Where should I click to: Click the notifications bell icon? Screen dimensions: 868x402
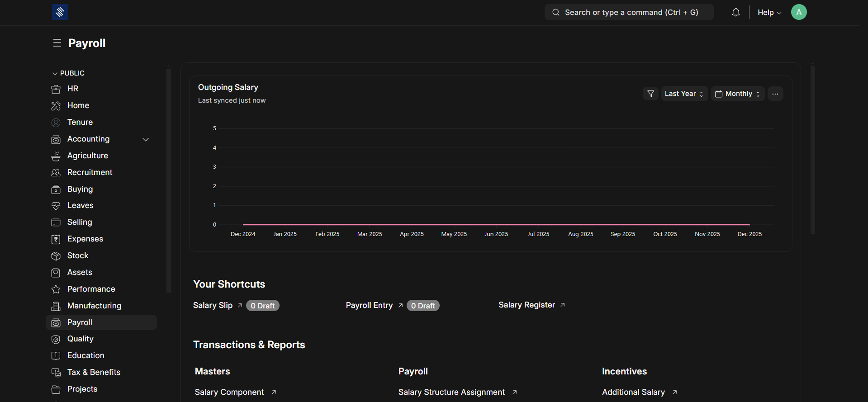[735, 13]
